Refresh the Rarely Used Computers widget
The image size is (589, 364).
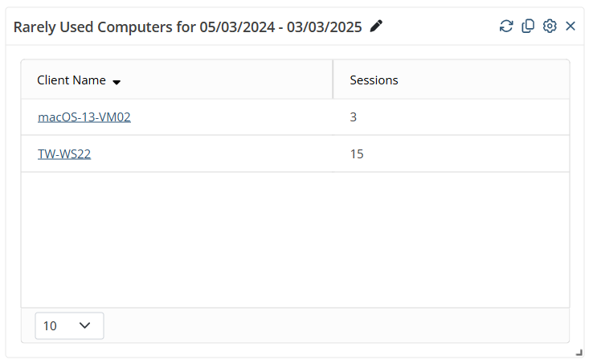(506, 26)
